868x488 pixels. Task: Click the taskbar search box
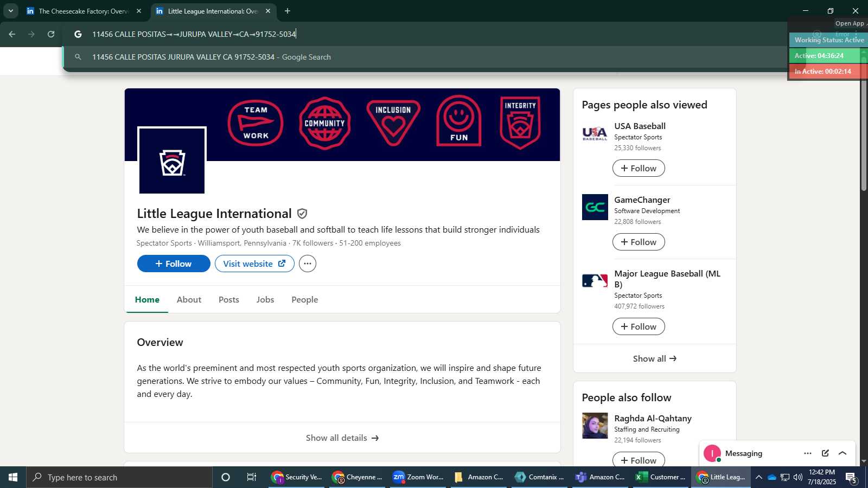pos(119,477)
